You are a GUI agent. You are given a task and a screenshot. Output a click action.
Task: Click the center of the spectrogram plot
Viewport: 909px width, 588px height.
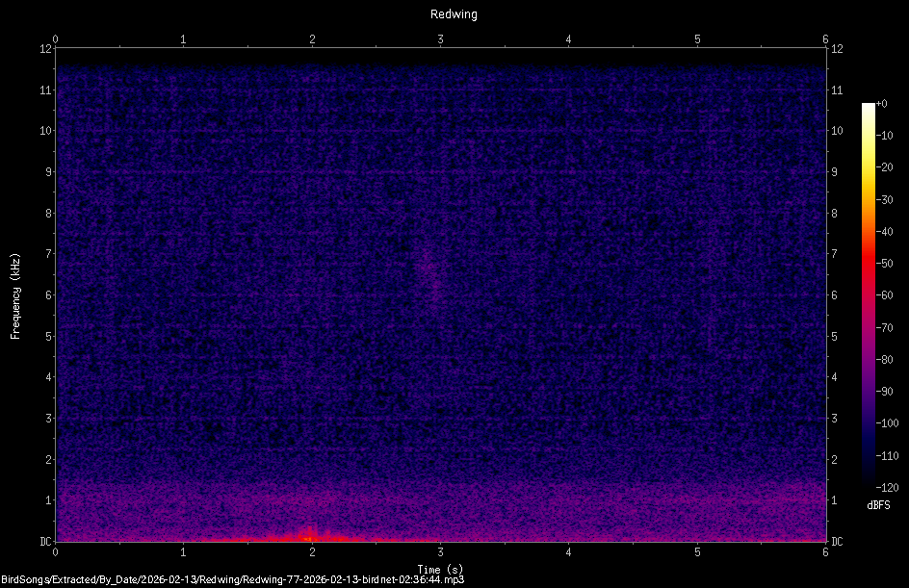(x=440, y=294)
